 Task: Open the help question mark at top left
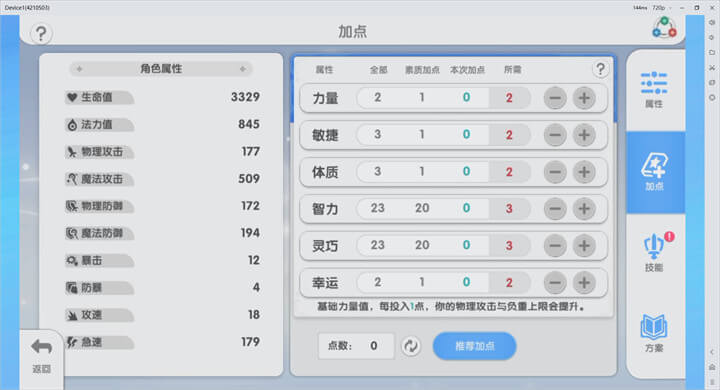(41, 34)
